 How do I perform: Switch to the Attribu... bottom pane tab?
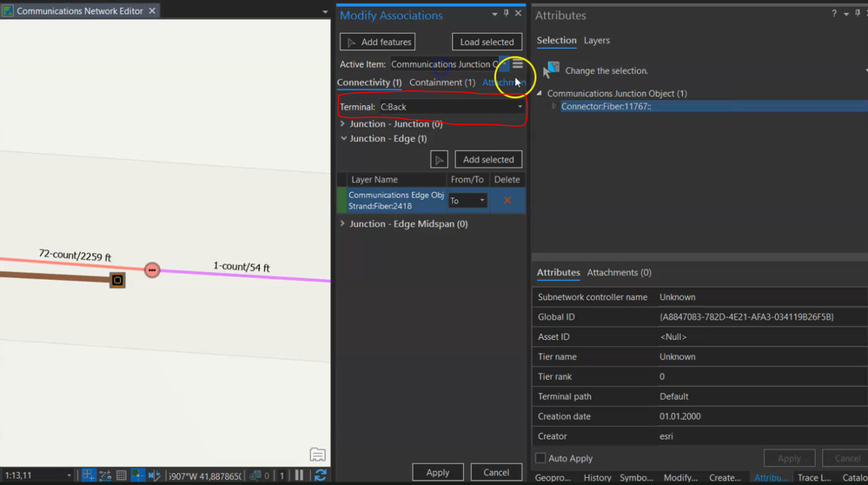pyautogui.click(x=771, y=477)
